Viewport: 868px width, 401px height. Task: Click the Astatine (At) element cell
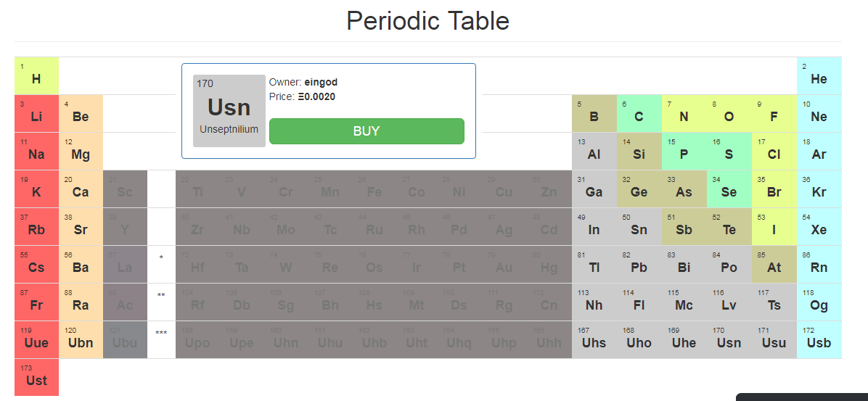click(774, 265)
